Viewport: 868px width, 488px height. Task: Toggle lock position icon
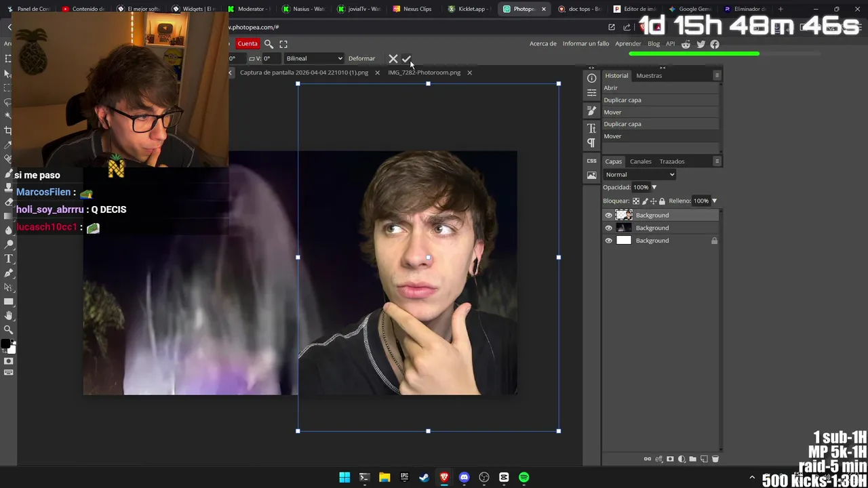point(653,201)
